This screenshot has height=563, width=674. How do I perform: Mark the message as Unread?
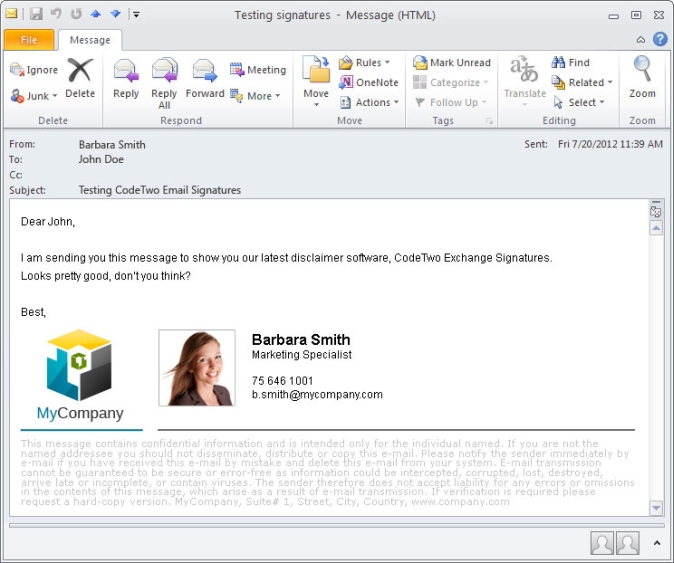click(x=452, y=63)
